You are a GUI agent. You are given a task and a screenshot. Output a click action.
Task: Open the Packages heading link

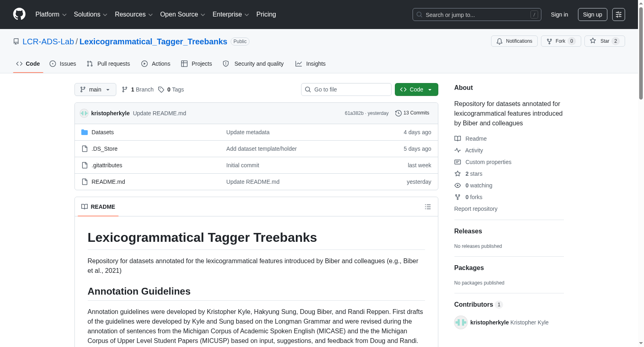[x=469, y=268]
